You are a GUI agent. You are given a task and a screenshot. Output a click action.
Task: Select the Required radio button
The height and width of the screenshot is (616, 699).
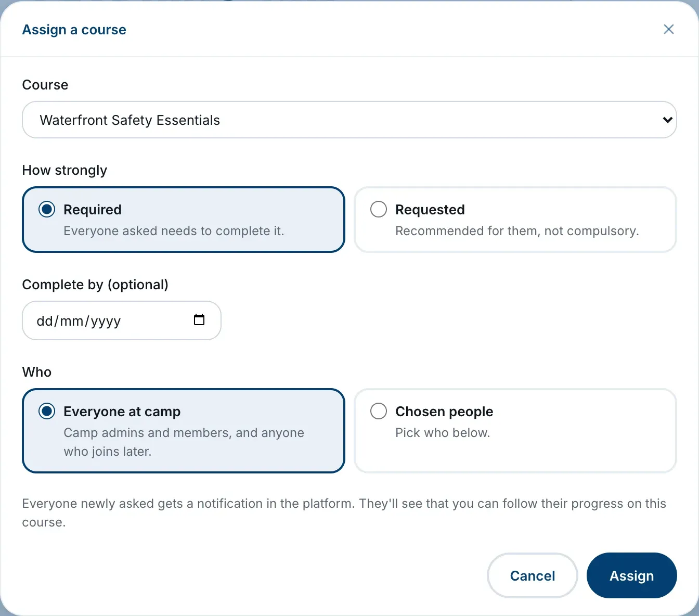(x=47, y=209)
